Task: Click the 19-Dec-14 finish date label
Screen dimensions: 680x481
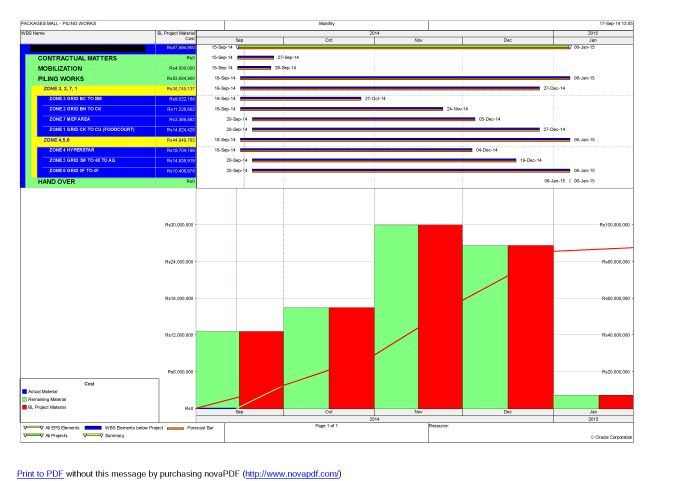Action: click(x=531, y=160)
